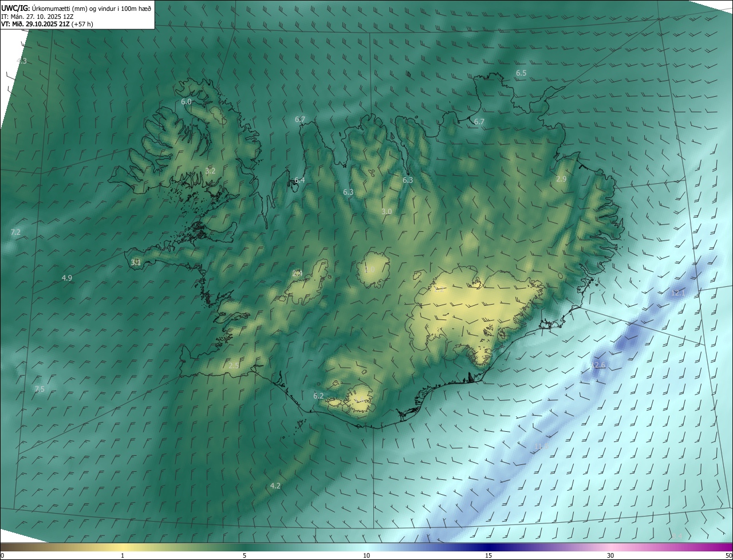The height and width of the screenshot is (560, 733).
Task: Select the 3.1 value label
Action: pos(136,262)
